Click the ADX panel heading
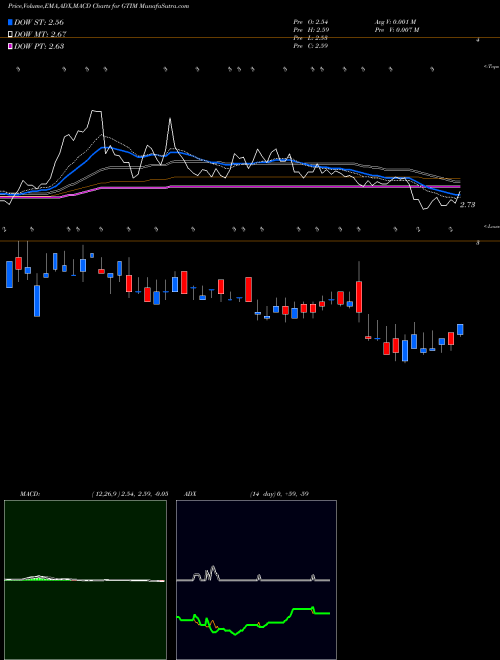The width and height of the screenshot is (500, 660). point(190,493)
